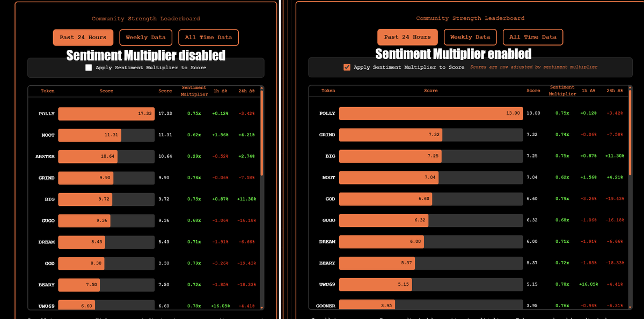Select Past 24 Hours tab in left leaderboard
This screenshot has width=644, height=319.
[83, 38]
